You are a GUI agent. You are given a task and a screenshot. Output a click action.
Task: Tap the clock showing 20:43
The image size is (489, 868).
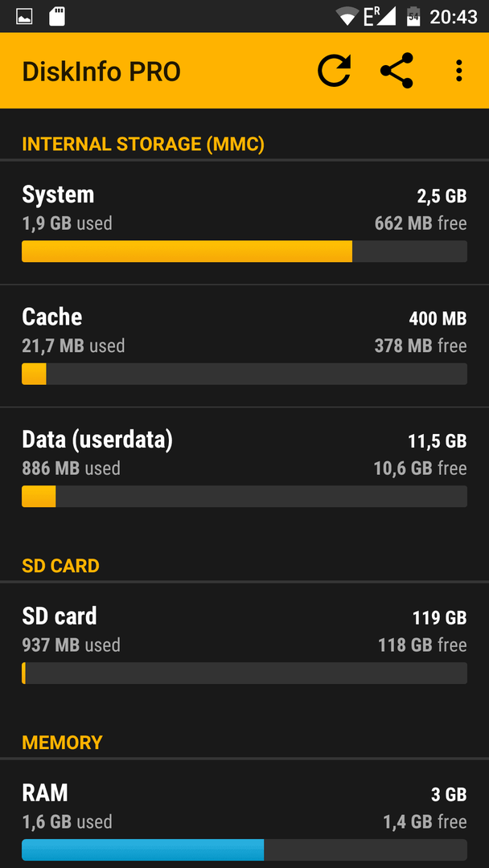pyautogui.click(x=454, y=17)
